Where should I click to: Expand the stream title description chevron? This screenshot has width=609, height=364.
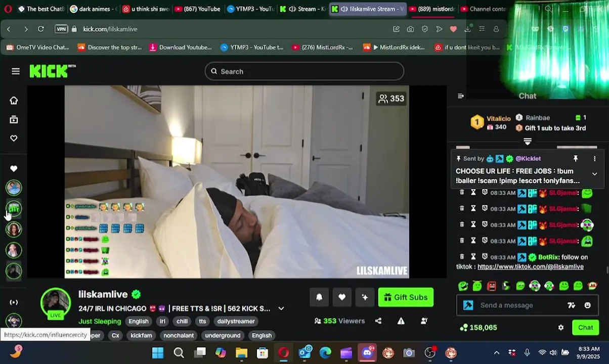click(281, 308)
